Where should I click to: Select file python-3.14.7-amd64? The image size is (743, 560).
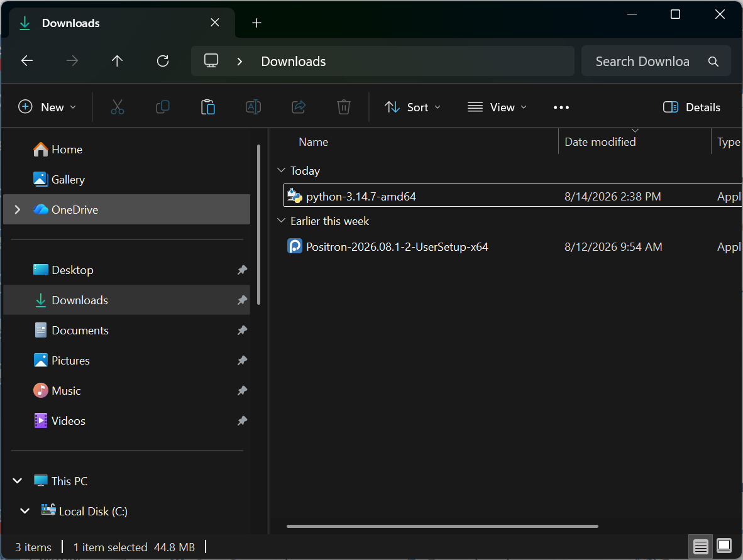(513, 195)
